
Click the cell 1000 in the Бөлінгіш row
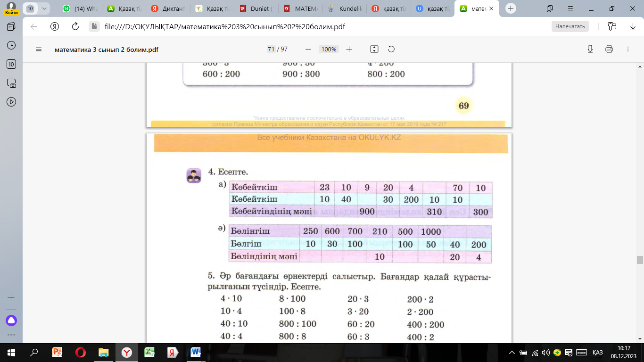click(431, 231)
